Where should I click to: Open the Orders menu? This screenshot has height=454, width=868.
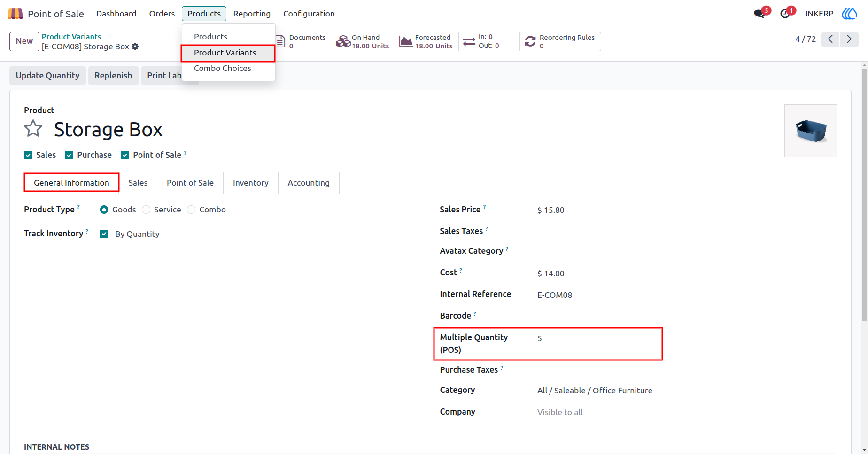tap(162, 14)
